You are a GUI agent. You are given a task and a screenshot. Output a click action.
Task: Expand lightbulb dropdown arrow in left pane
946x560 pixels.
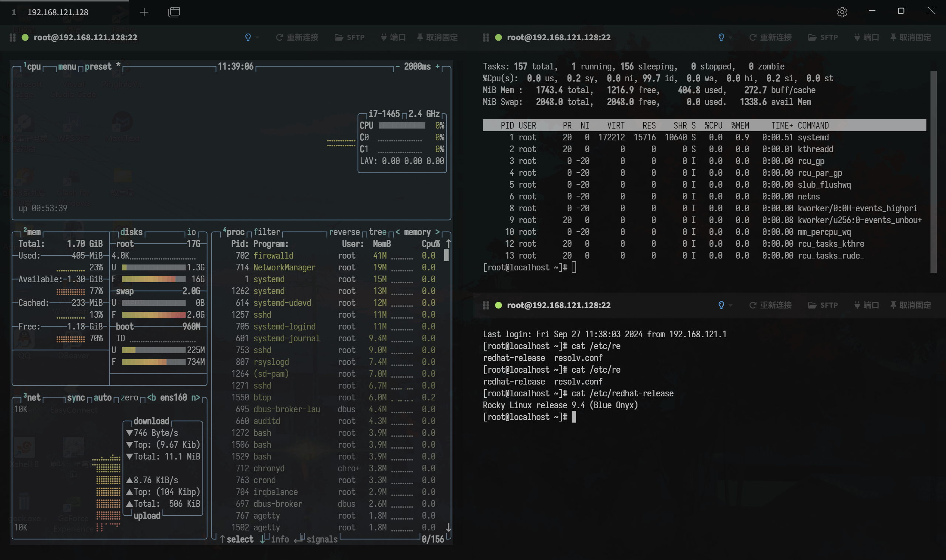(x=257, y=38)
